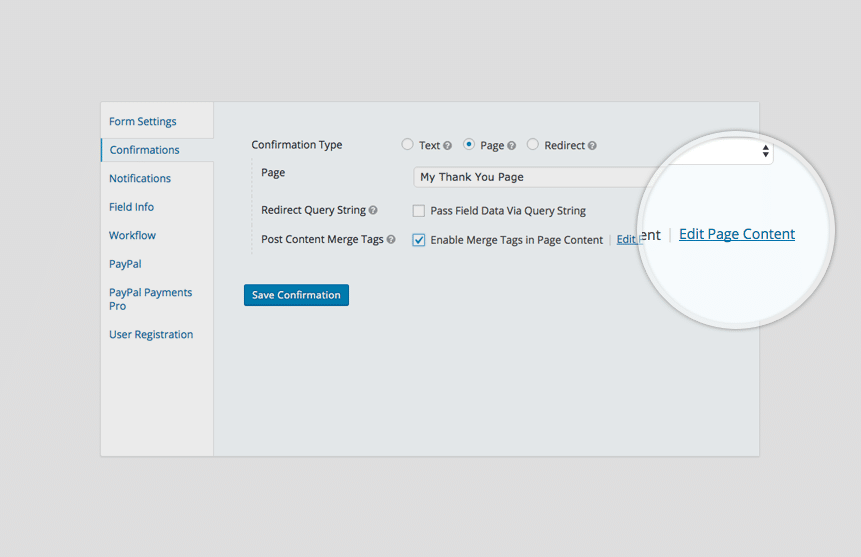
Task: Open the User Registration tab
Action: tap(151, 335)
